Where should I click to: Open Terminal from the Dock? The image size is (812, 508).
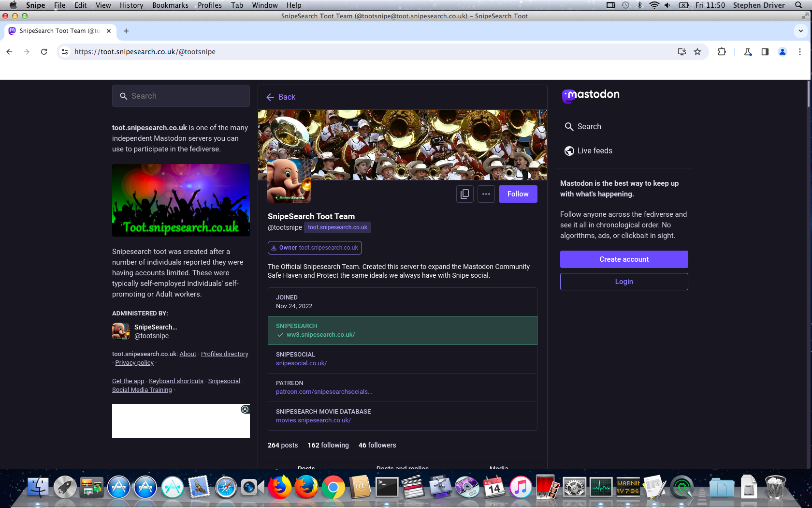coord(387,487)
